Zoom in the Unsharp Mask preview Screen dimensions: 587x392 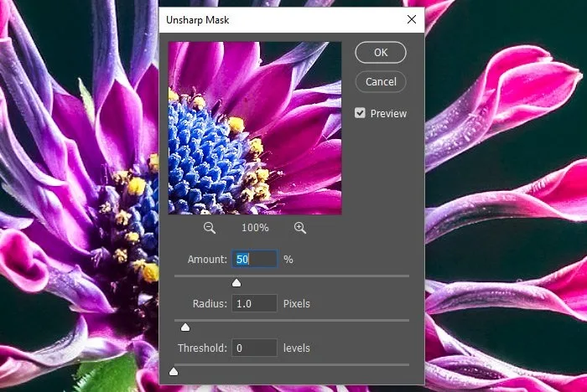300,228
